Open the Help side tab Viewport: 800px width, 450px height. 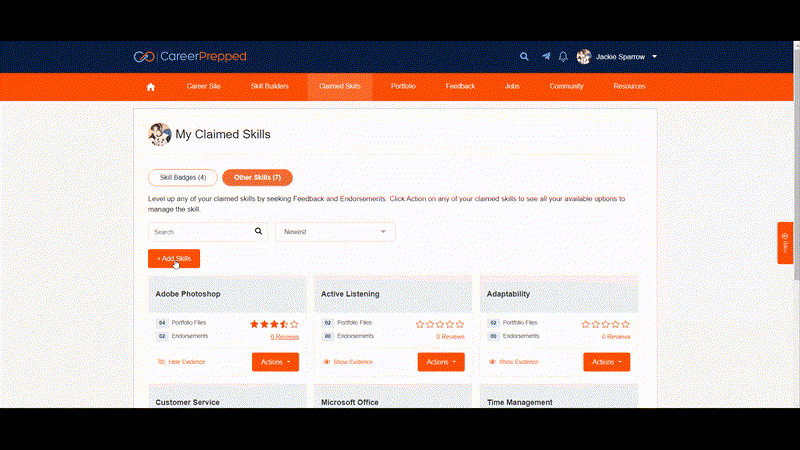(785, 243)
